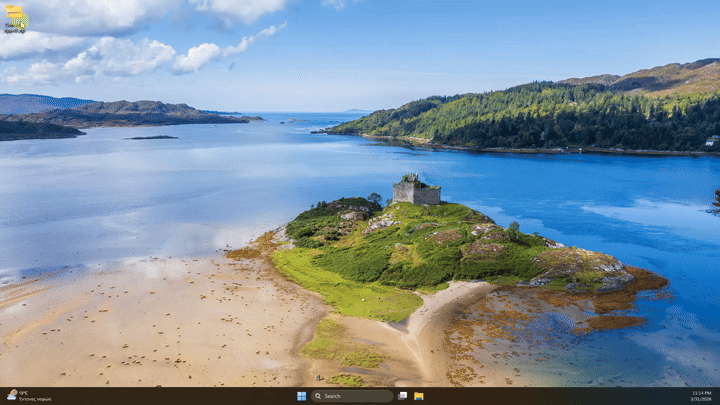720x405 pixels.
Task: Open Task View on the taskbar
Action: 402,396
